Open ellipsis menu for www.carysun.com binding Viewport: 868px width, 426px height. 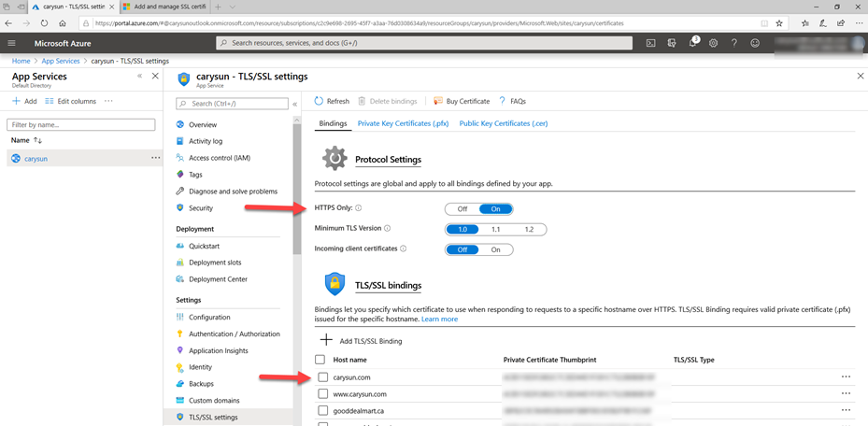click(x=846, y=393)
